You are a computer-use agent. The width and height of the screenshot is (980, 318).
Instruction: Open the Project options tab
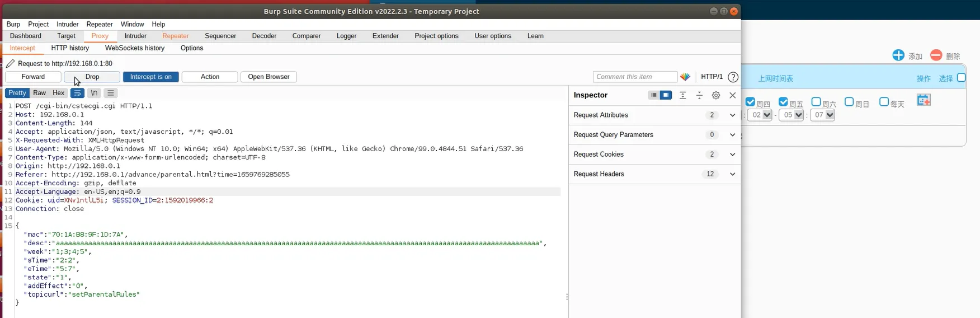click(436, 36)
